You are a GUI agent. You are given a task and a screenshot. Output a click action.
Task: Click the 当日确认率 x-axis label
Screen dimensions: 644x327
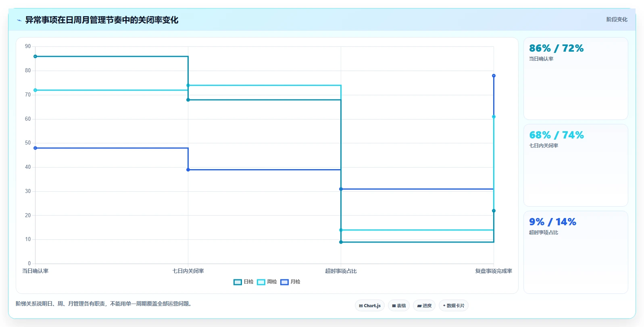35,271
